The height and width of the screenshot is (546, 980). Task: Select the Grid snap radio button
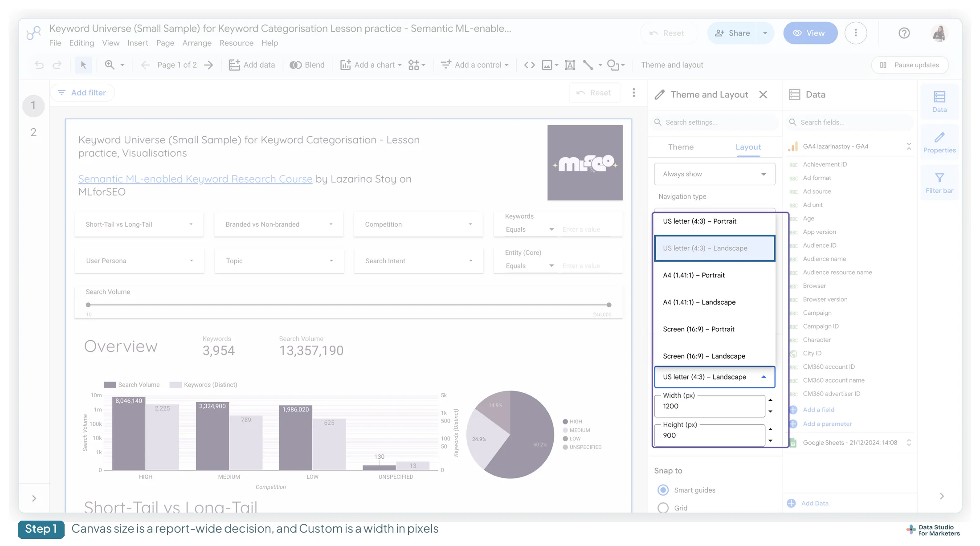(663, 508)
